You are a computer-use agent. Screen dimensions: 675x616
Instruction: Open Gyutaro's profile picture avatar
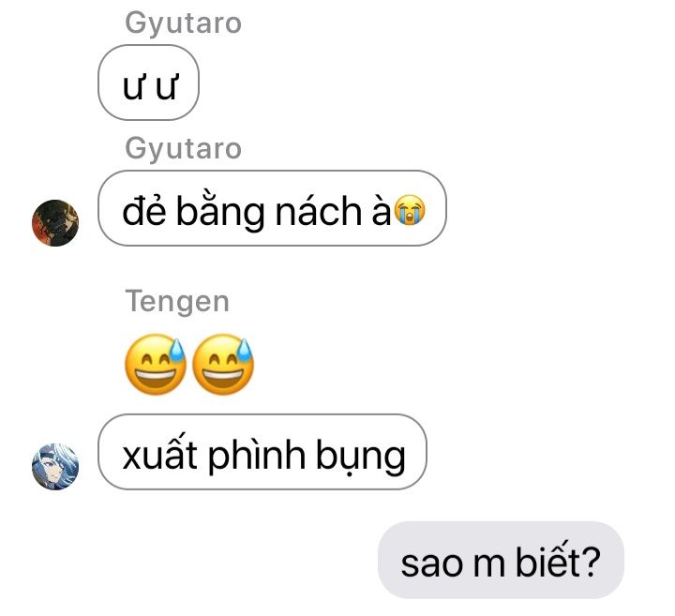55,223
